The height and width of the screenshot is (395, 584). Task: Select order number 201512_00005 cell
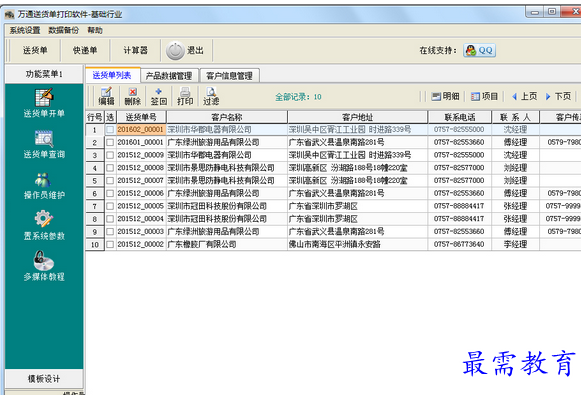click(x=141, y=206)
